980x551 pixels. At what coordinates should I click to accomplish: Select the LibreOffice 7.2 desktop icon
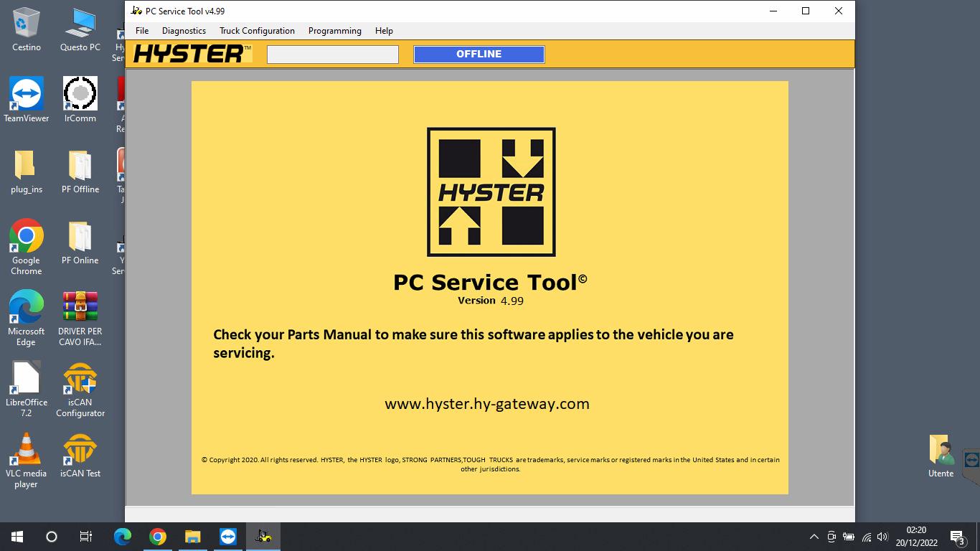click(x=27, y=390)
